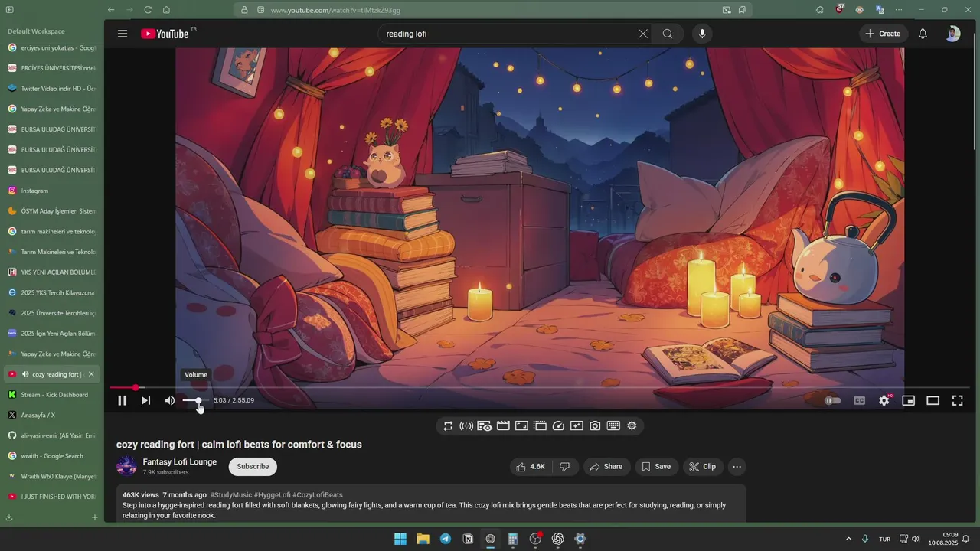
Task: Pause the video with the pause button
Action: (122, 400)
